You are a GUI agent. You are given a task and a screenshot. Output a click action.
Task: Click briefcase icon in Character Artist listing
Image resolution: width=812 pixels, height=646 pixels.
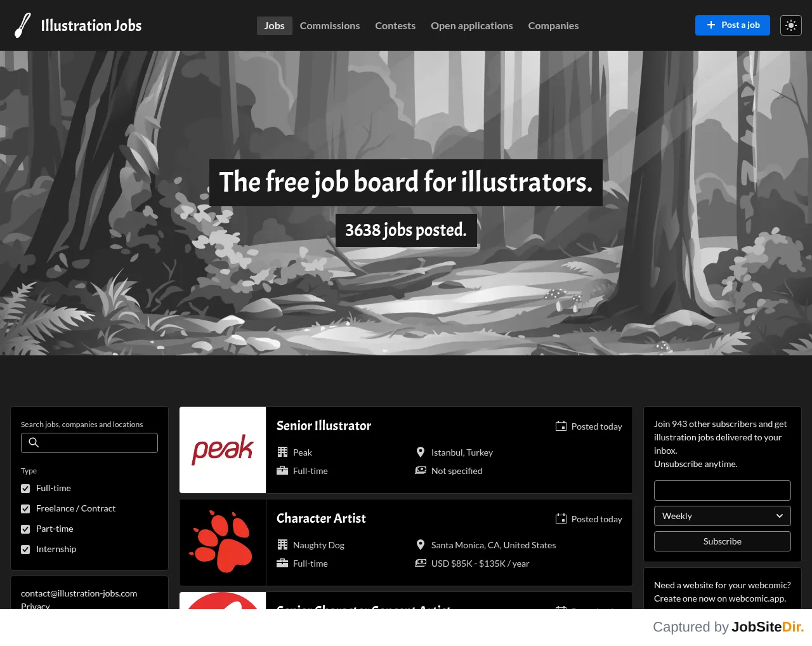tap(282, 563)
